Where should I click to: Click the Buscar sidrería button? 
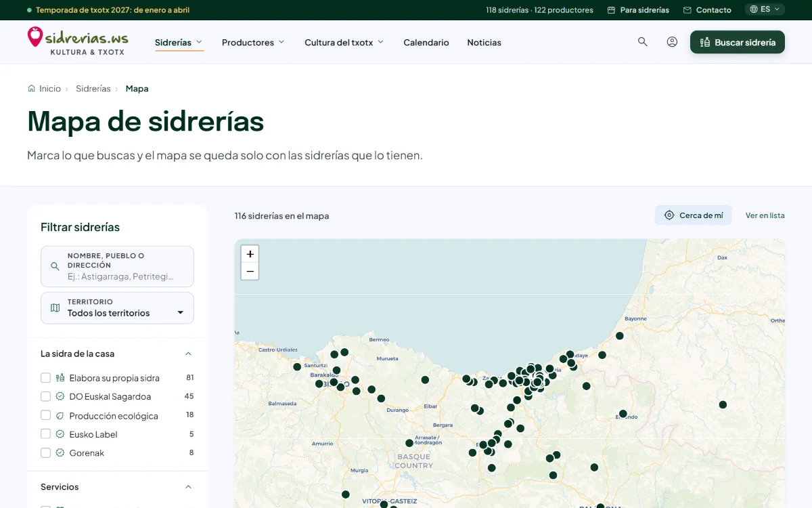738,42
